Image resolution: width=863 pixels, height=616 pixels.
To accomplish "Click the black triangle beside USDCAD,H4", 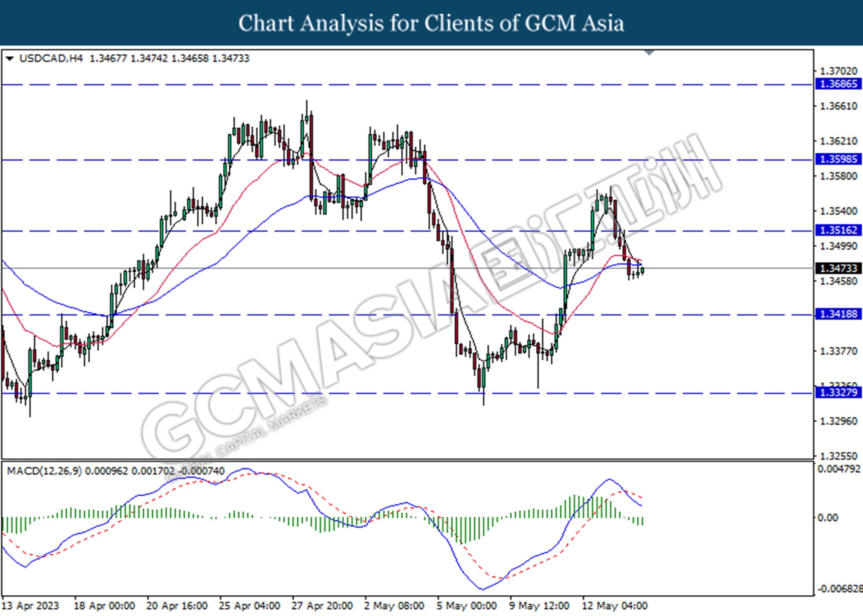I will (9, 58).
